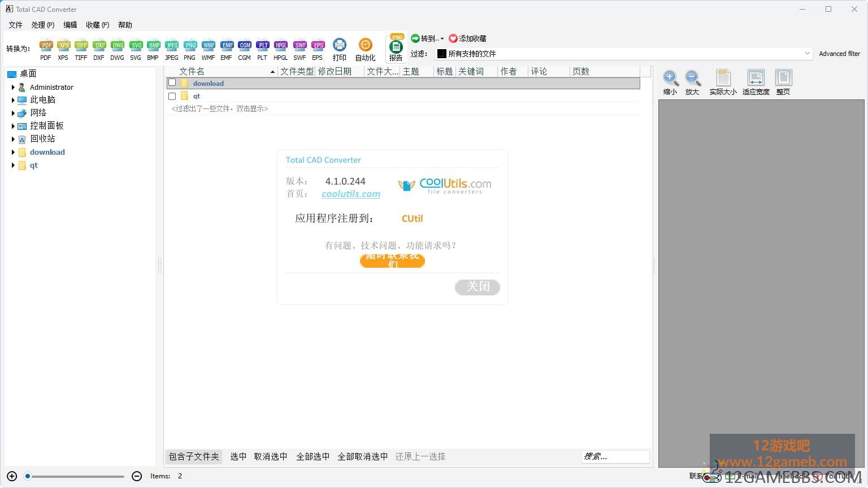Open the 打印 print icon
The height and width of the screenshot is (488, 868).
[x=340, y=50]
